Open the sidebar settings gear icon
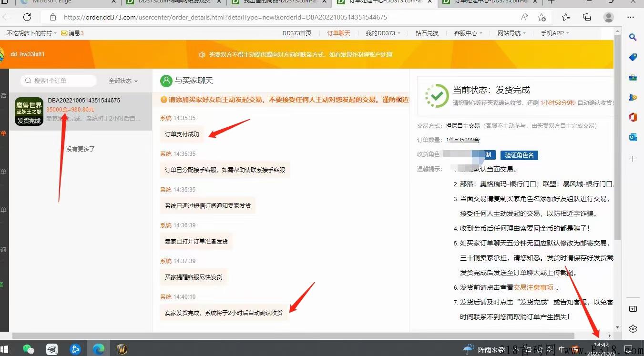The width and height of the screenshot is (644, 356). [633, 328]
